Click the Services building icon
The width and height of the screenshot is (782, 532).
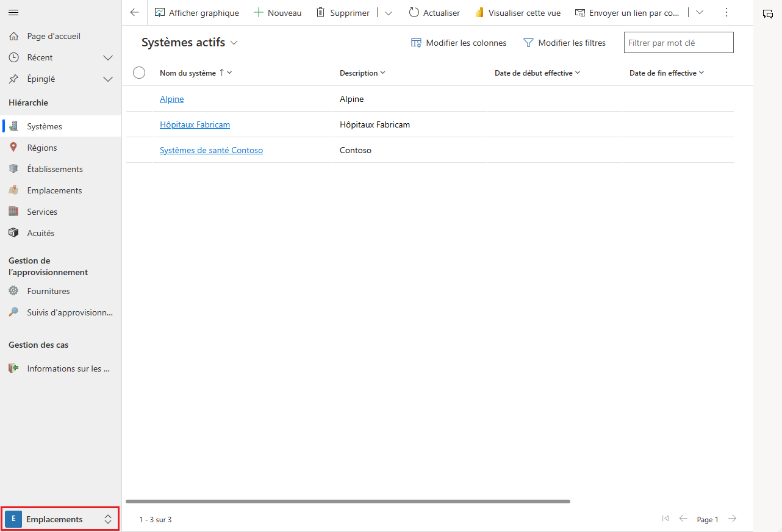[x=14, y=212]
